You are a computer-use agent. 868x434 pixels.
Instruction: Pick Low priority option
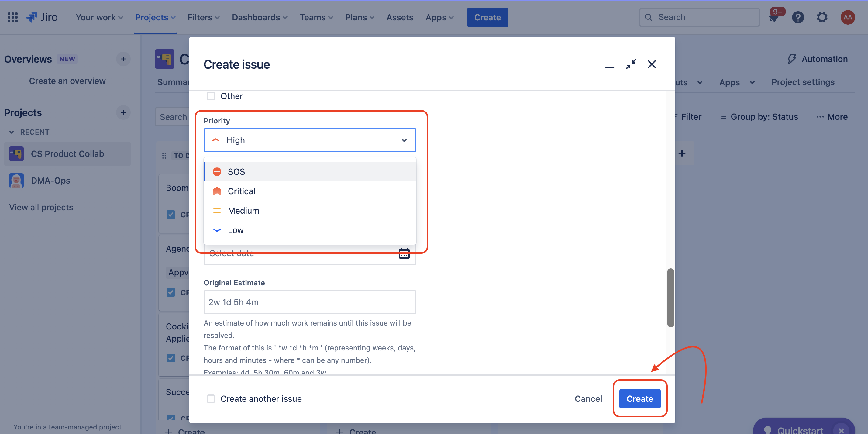(235, 230)
